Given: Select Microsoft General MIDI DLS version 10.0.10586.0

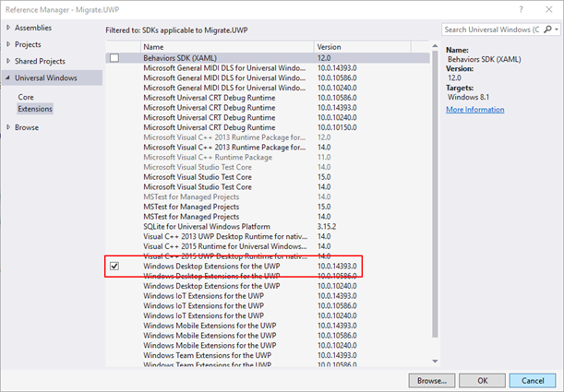Looking at the screenshot, I should (x=268, y=78).
